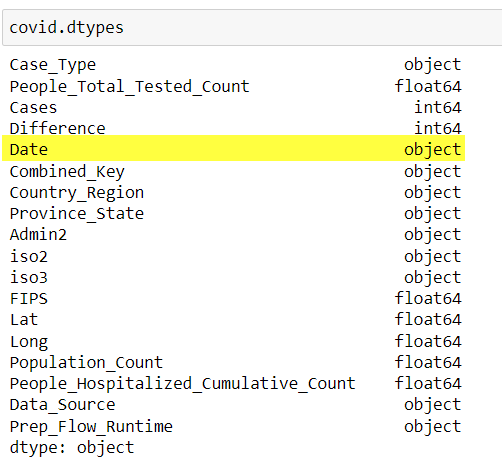
Task: Click the Country_Region column name
Action: tap(77, 193)
